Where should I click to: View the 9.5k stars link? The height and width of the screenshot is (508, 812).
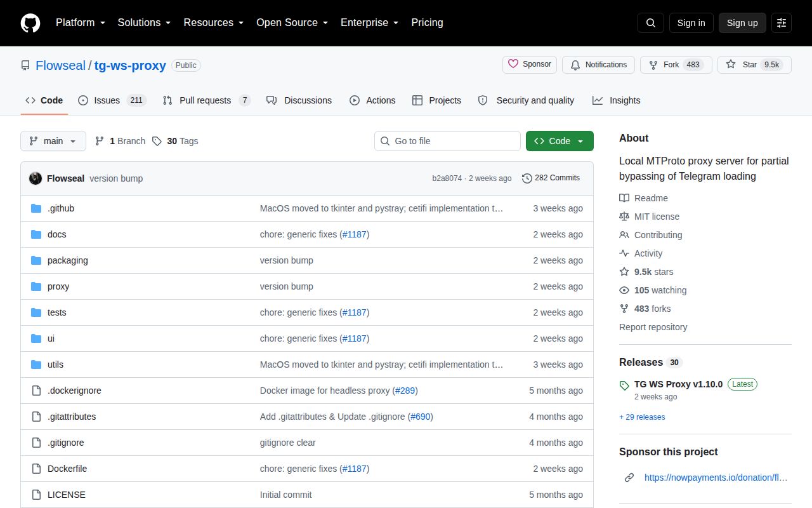[646, 272]
